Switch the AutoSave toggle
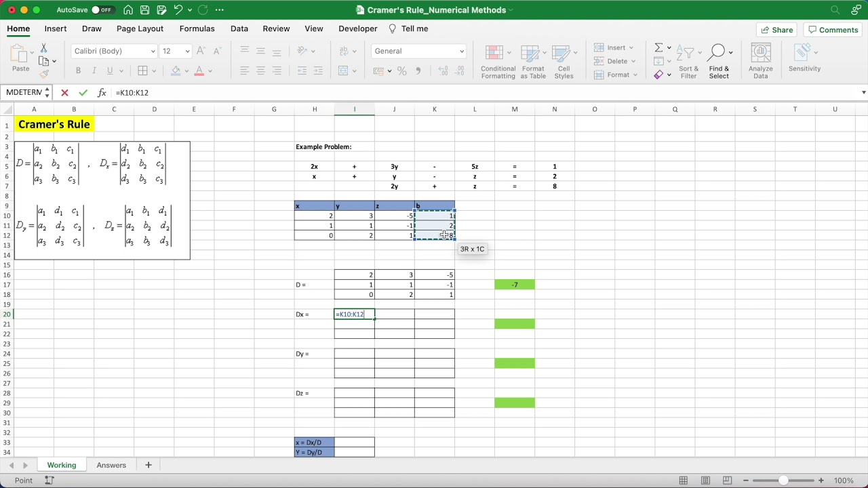Screen dimensions: 868x488 pos(102,10)
